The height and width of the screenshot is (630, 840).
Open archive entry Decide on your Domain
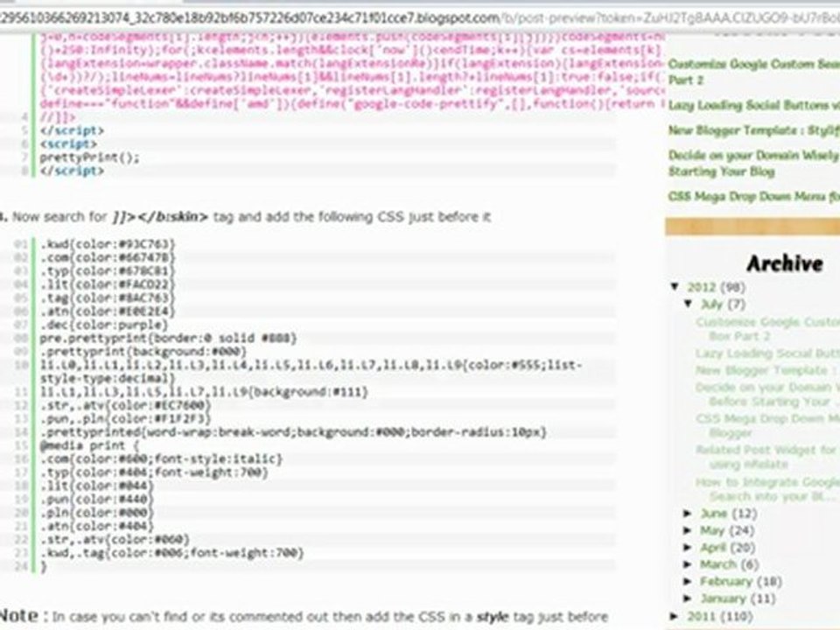point(767,395)
